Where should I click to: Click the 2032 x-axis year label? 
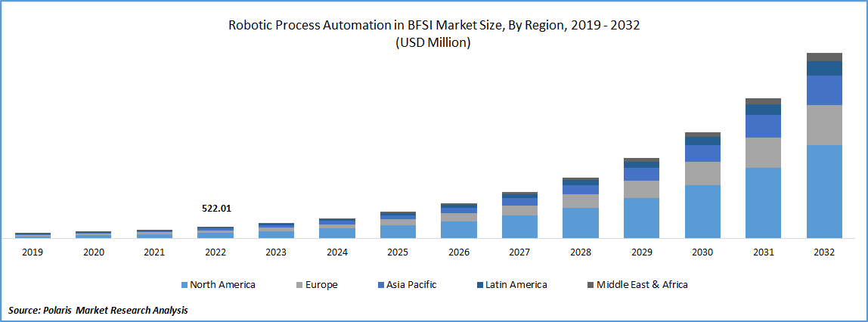824,252
